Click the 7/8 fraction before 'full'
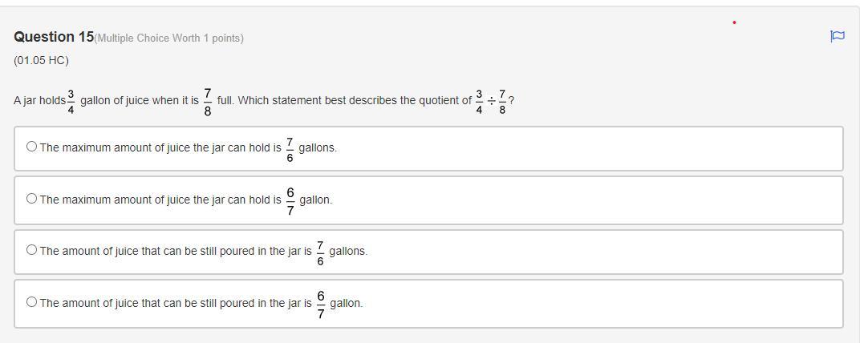 click(208, 101)
